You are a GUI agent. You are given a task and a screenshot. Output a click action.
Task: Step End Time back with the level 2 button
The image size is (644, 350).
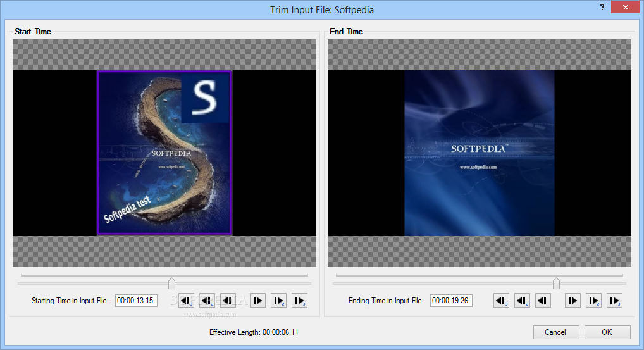522,301
